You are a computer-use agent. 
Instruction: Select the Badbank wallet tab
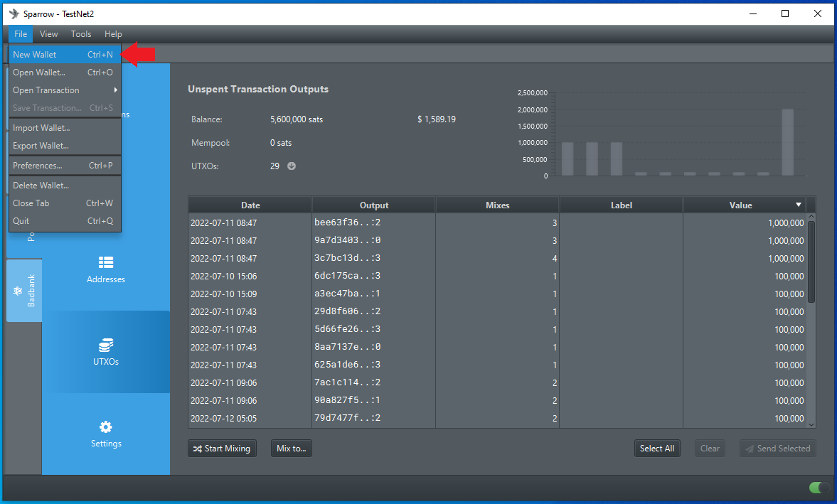[24, 291]
